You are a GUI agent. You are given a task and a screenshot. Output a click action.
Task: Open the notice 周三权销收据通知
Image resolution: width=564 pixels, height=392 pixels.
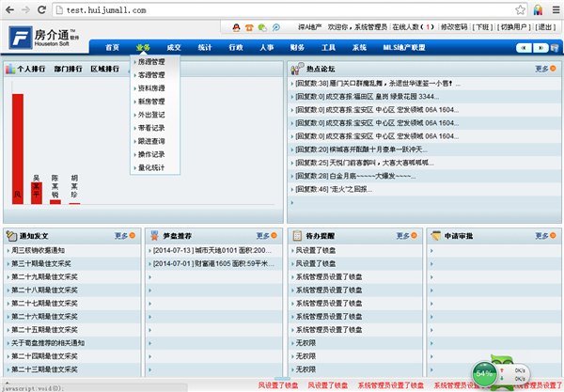tap(39, 250)
